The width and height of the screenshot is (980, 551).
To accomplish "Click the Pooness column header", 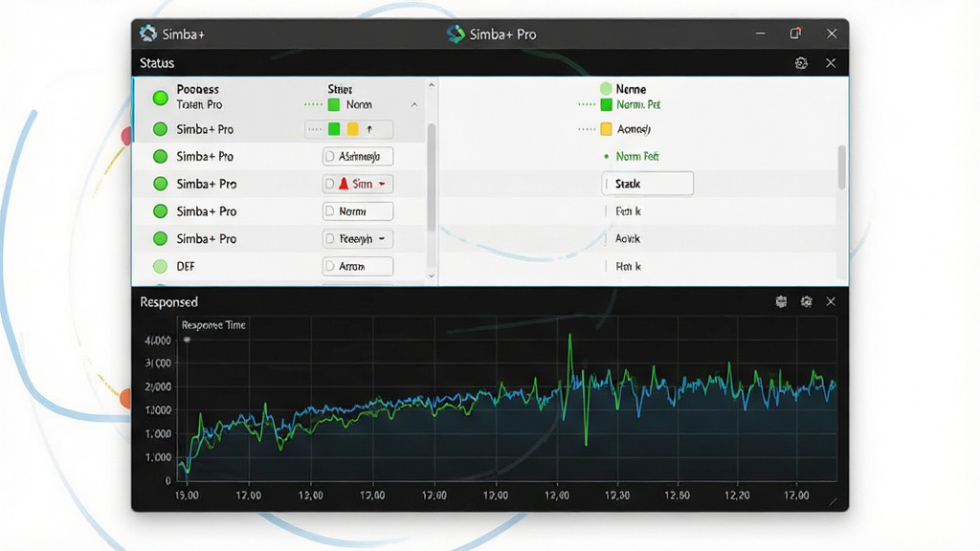I will (x=197, y=89).
